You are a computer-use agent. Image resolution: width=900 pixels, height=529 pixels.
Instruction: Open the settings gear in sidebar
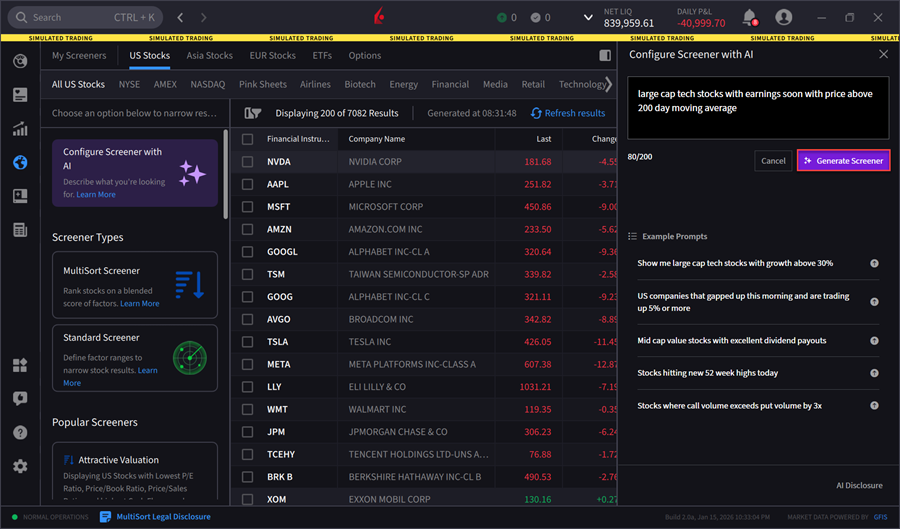coord(20,466)
